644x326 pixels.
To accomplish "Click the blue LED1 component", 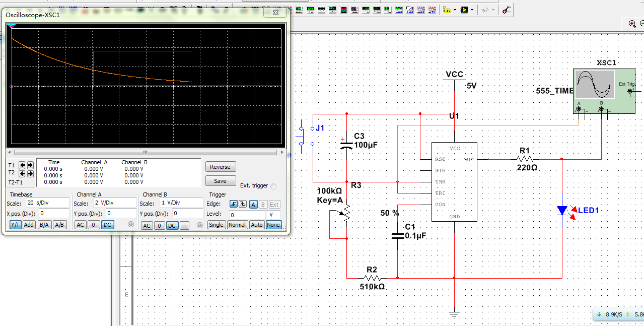I will (x=562, y=211).
